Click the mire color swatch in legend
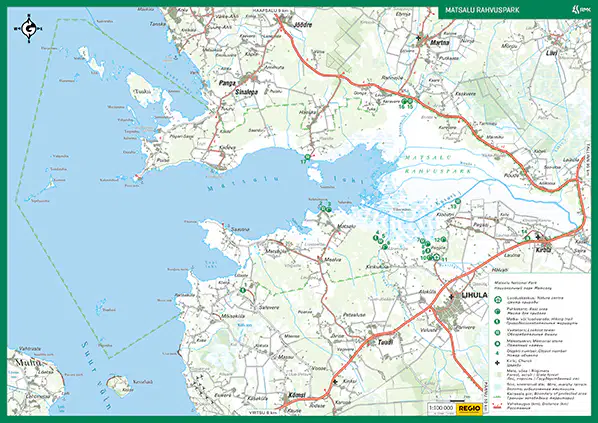 [x=497, y=386]
